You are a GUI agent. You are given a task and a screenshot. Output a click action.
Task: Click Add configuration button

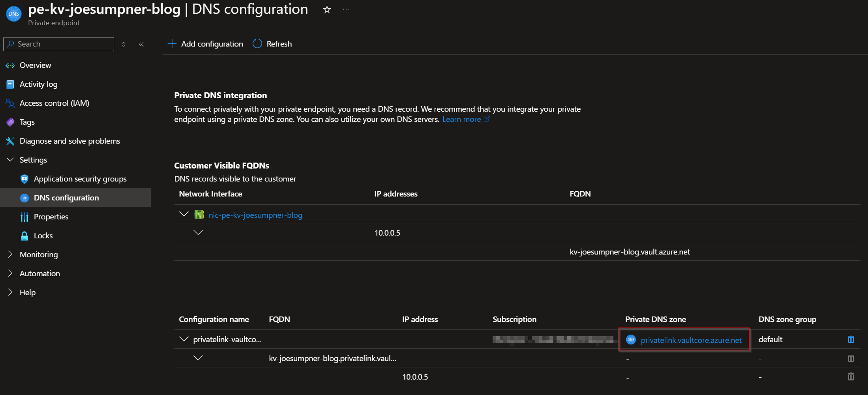[x=205, y=44]
